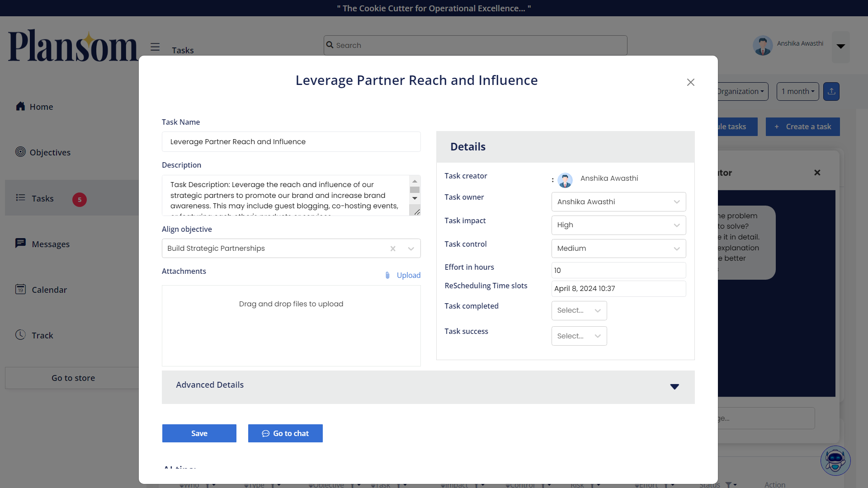The width and height of the screenshot is (868, 488).
Task: Navigate to Home in sidebar
Action: (41, 107)
